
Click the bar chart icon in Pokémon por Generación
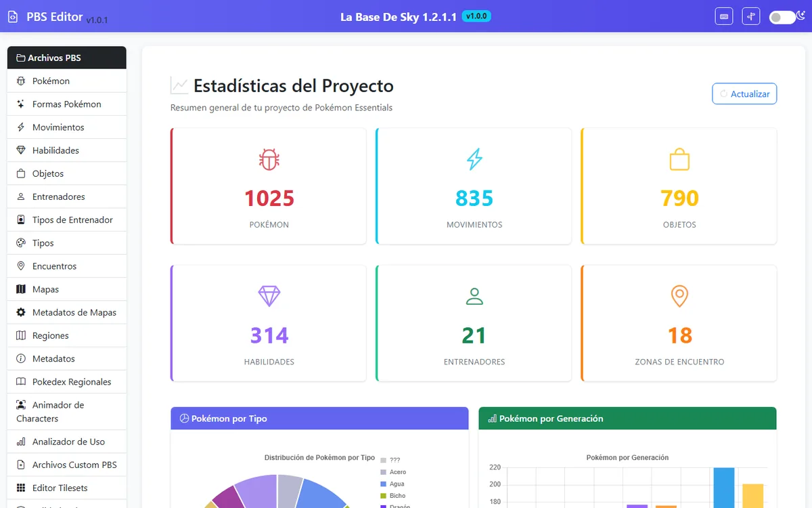[x=493, y=419]
